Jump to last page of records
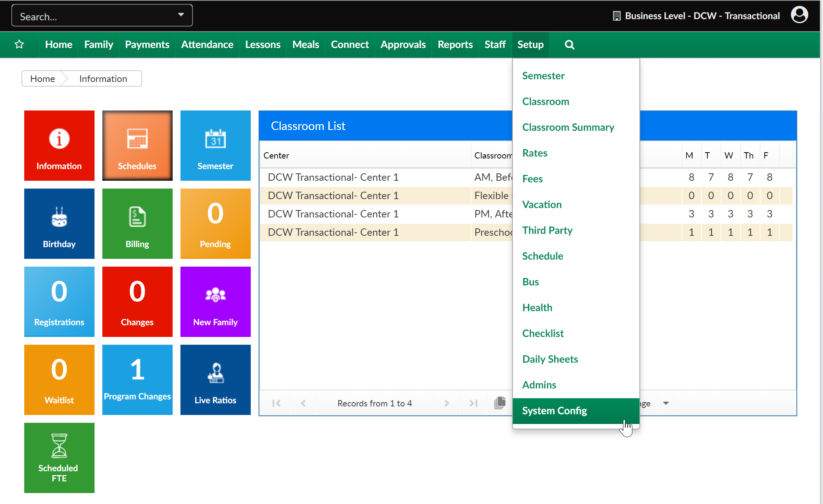 [x=473, y=403]
